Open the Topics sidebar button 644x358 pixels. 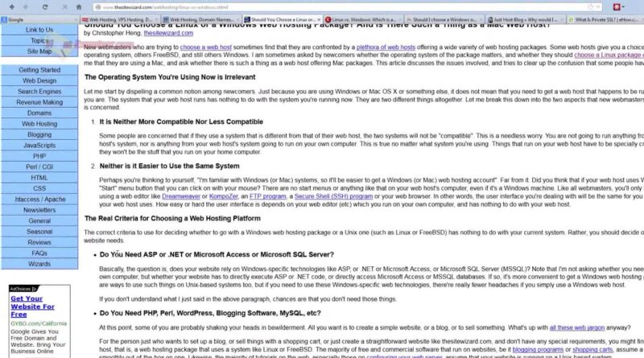tap(39, 41)
